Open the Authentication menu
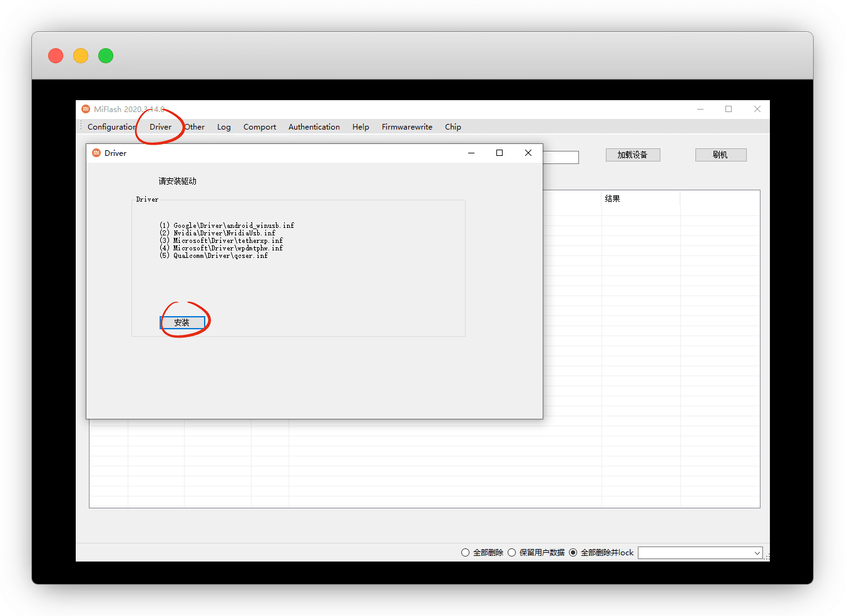Screen dimensions: 845x616 point(314,126)
